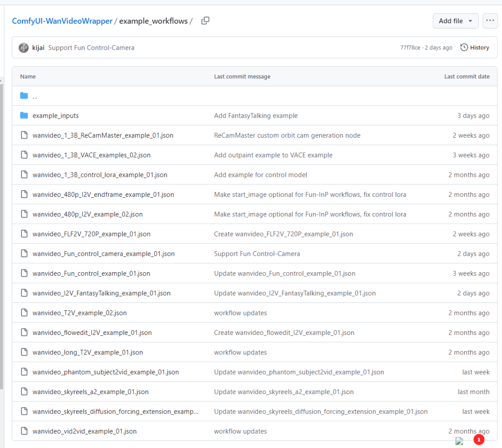Click file icon for wanvideo_flowedit_I2V_example_01.json

(24, 332)
